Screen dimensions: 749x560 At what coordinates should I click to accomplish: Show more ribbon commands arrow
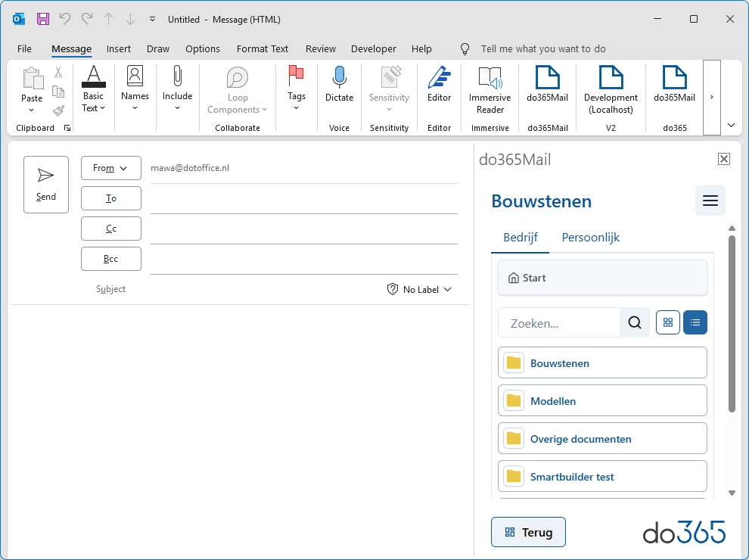(x=712, y=97)
